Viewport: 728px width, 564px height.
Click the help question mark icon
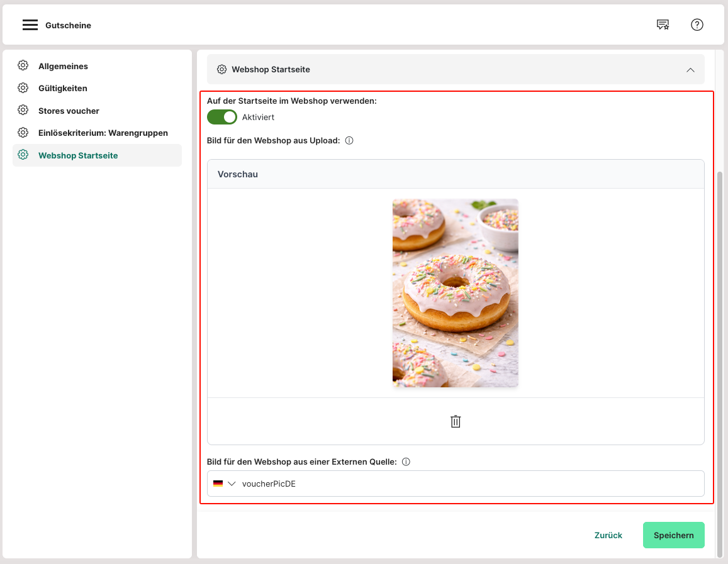697,25
